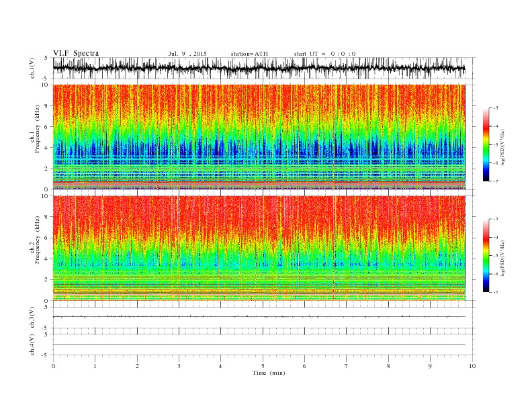
Task: Click the time axis tick label "5"
Action: tap(263, 366)
